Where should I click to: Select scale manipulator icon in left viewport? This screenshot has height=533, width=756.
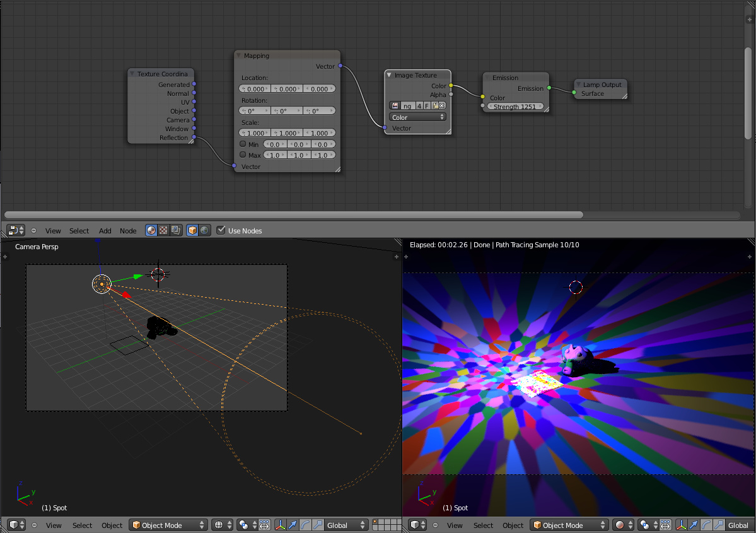(x=318, y=525)
